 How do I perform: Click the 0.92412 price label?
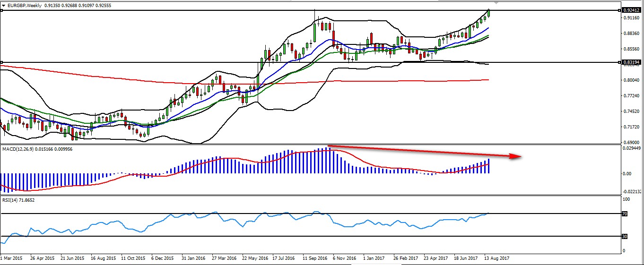632,10
